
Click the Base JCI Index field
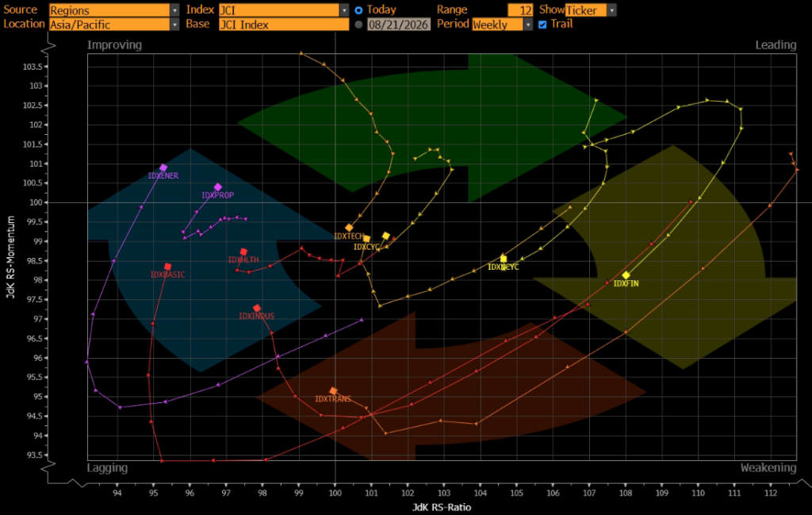(284, 25)
